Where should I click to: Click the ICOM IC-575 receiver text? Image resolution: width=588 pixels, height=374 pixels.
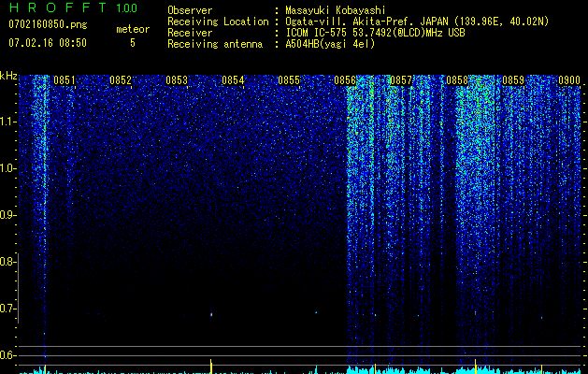point(375,33)
